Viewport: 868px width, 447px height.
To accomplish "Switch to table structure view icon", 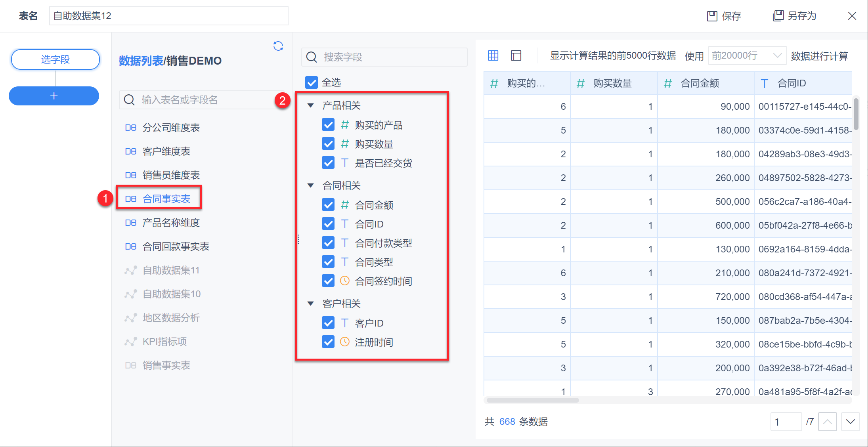I will [516, 55].
